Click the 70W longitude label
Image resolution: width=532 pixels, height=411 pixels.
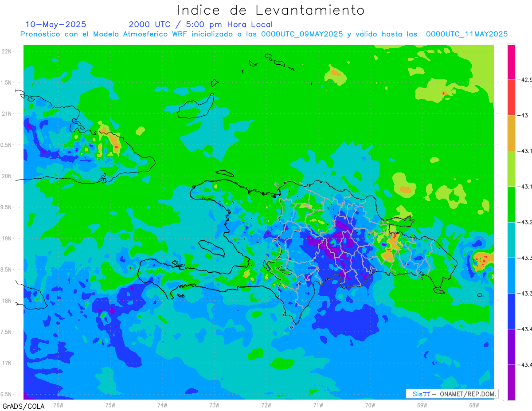(370, 405)
